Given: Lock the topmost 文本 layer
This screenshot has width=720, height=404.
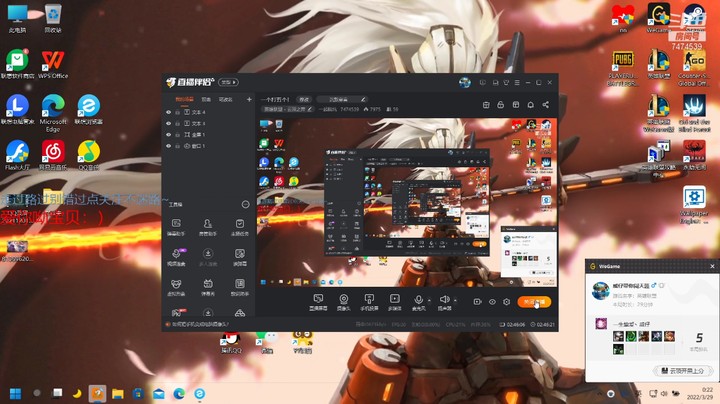Looking at the screenshot, I should coord(177,112).
